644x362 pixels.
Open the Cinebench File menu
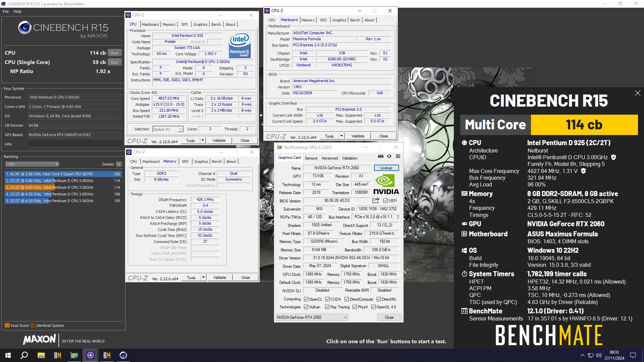[6, 11]
